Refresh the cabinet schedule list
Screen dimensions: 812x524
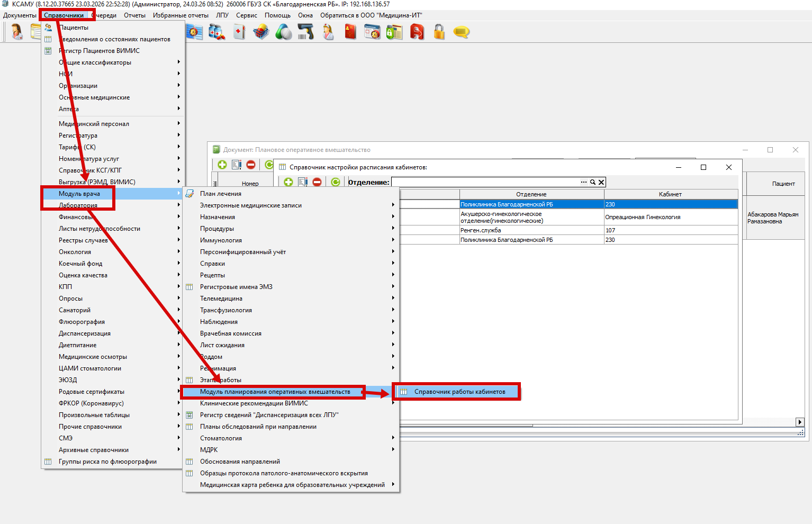336,182
